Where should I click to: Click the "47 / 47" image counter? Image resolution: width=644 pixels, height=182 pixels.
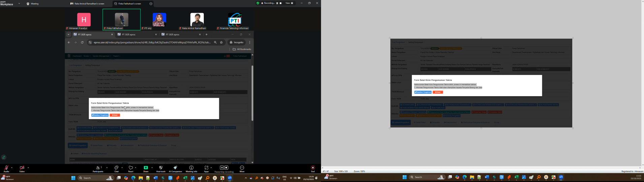tap(326, 172)
